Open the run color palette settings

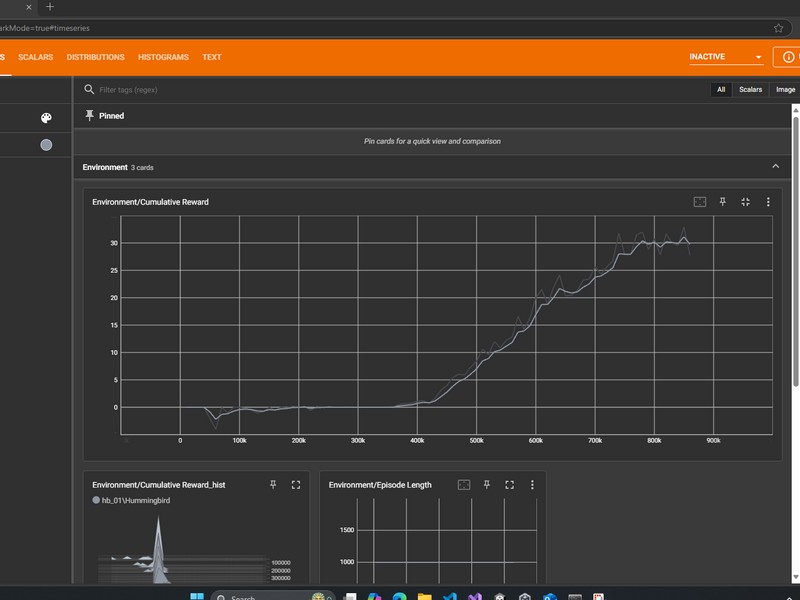(x=46, y=118)
